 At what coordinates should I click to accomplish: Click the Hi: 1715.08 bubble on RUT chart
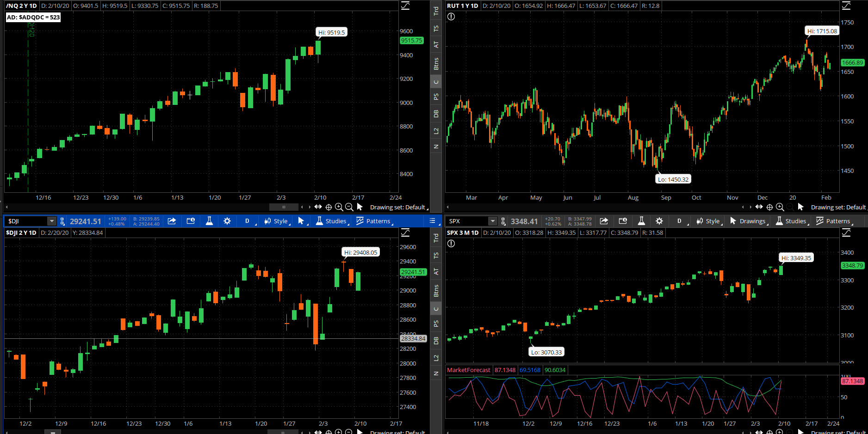[822, 31]
